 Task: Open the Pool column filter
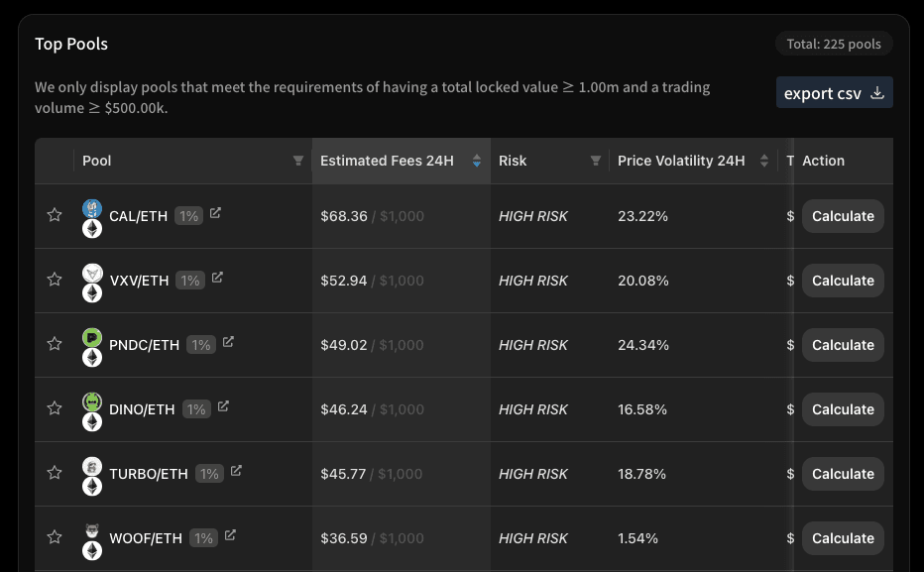click(298, 161)
